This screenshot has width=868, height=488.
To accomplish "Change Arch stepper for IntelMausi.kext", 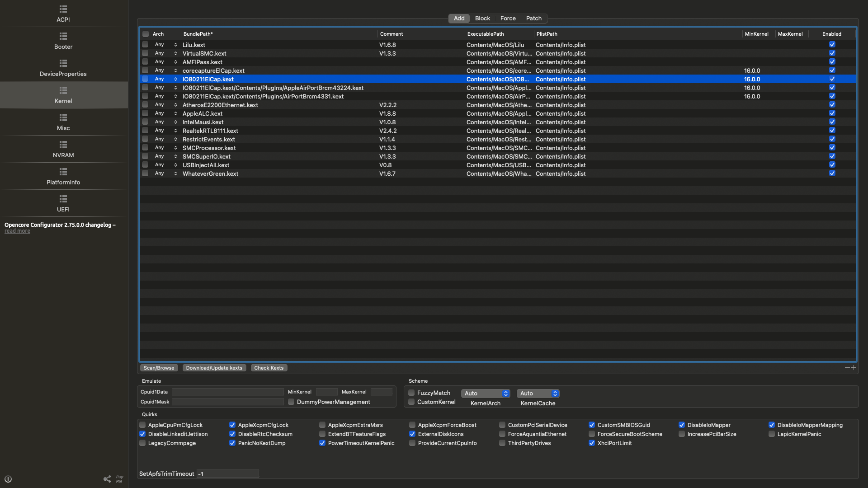I will point(175,122).
